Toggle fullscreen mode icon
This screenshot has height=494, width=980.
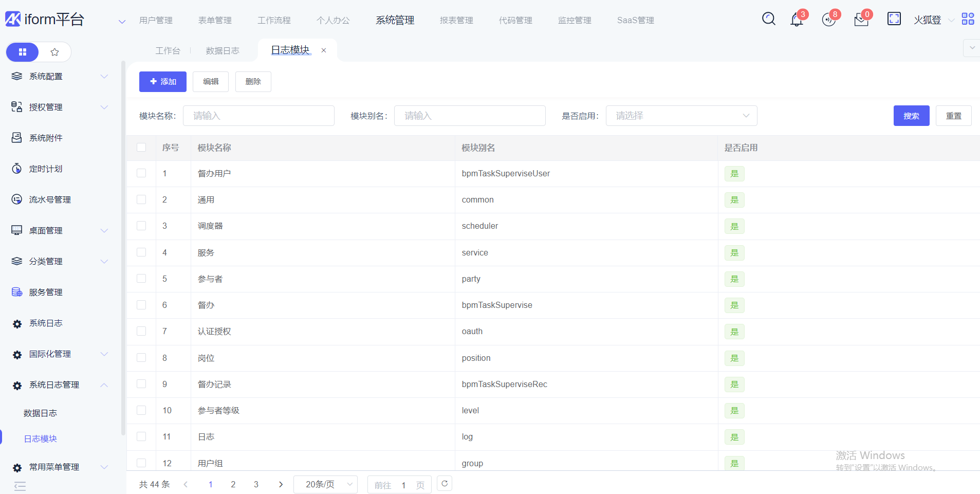[894, 19]
